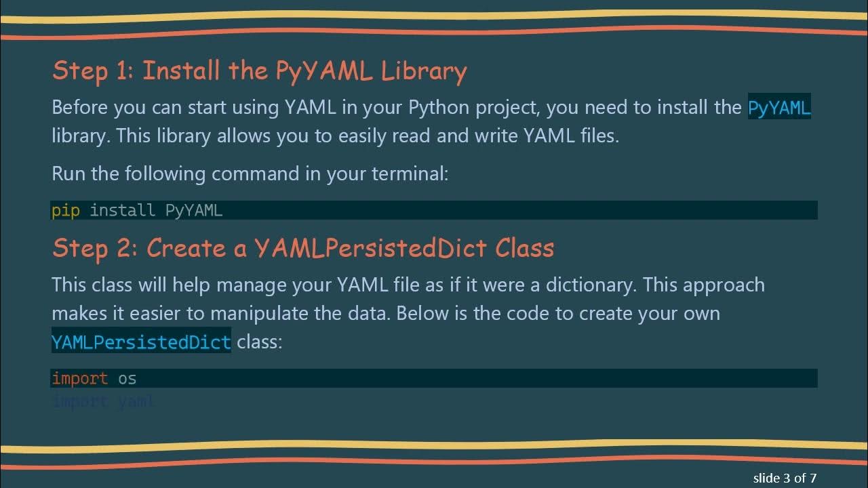This screenshot has width=868, height=488.
Task: Click the word "class:" after YAMLPersistedDict
Action: pos(259,342)
